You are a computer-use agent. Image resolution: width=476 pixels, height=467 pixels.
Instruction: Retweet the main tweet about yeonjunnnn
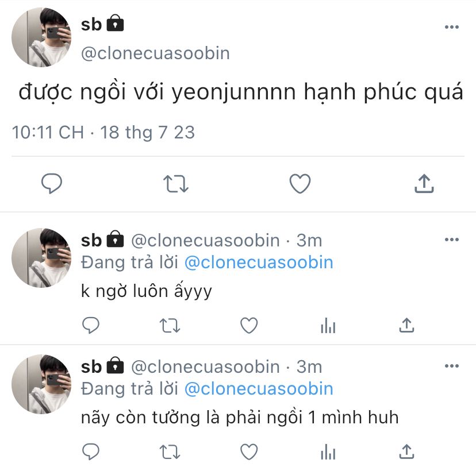pos(176,184)
